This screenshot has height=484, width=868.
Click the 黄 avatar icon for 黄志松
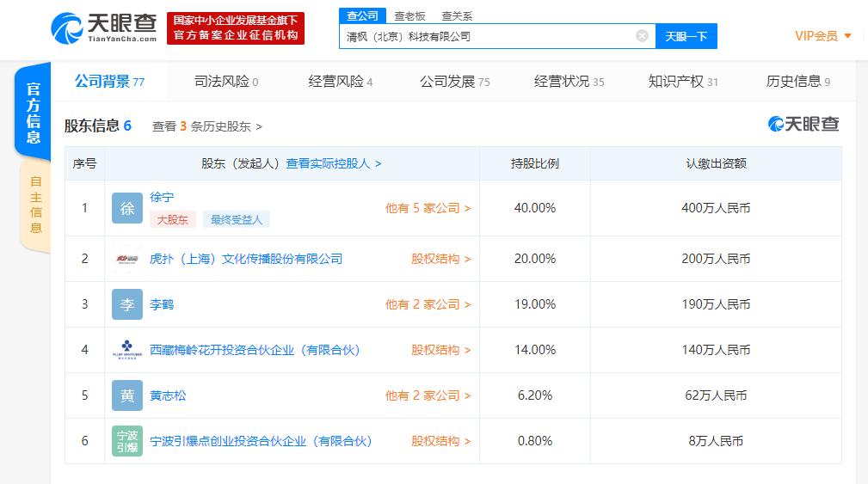point(127,395)
